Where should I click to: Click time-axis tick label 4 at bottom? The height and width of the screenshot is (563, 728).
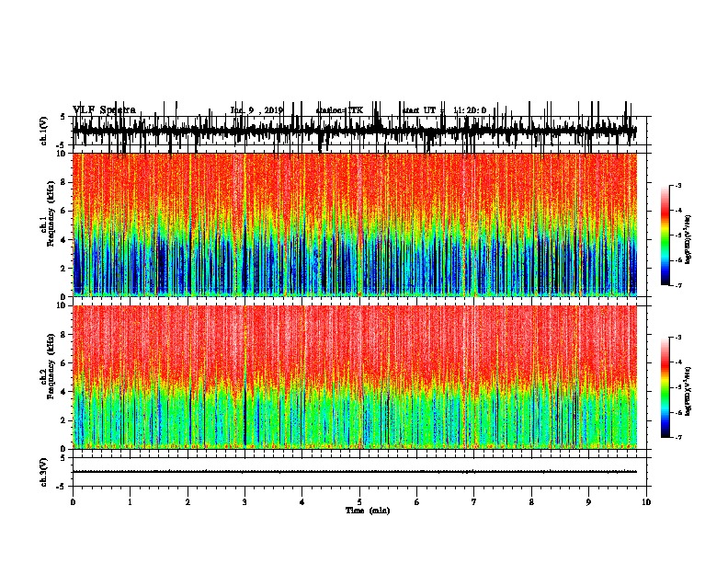coord(302,502)
